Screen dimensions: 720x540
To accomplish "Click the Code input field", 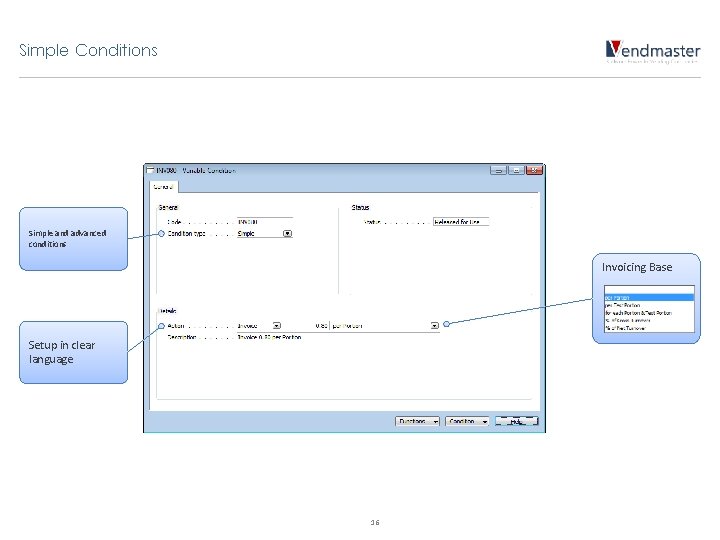I will (265, 222).
